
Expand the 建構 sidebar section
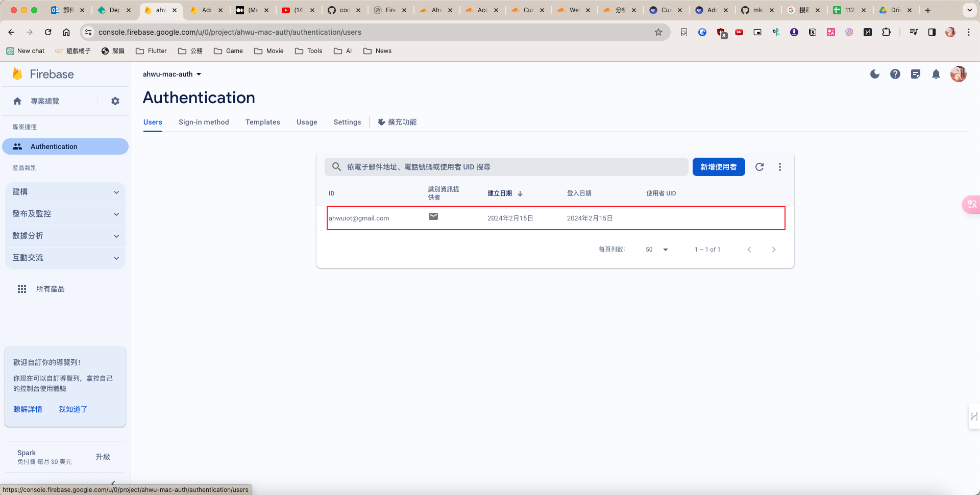coord(65,192)
